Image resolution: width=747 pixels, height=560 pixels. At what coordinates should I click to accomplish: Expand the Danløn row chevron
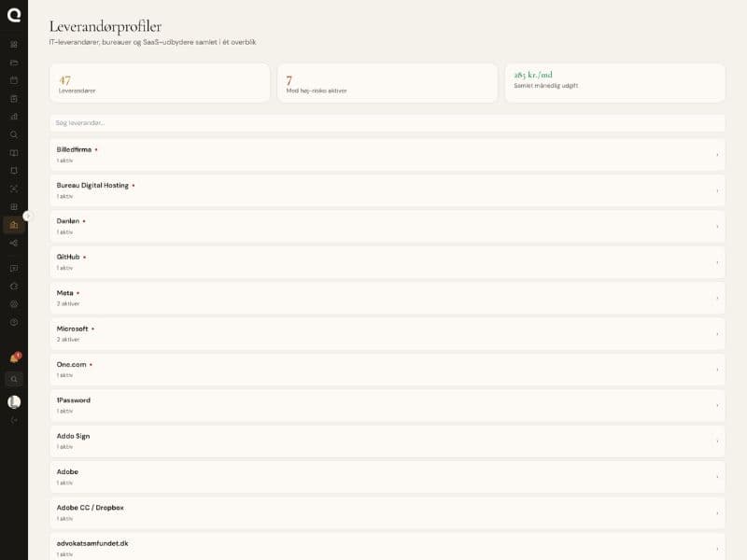click(x=717, y=227)
